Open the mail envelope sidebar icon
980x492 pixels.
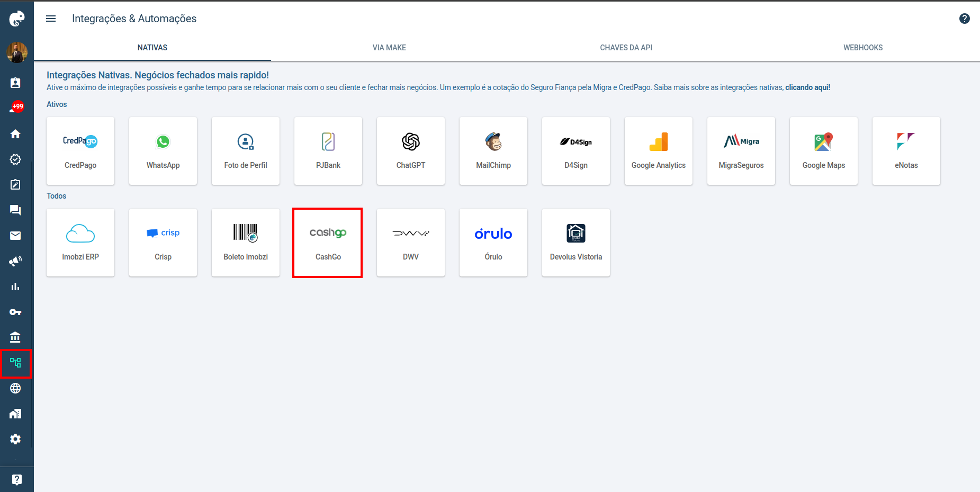click(x=15, y=236)
